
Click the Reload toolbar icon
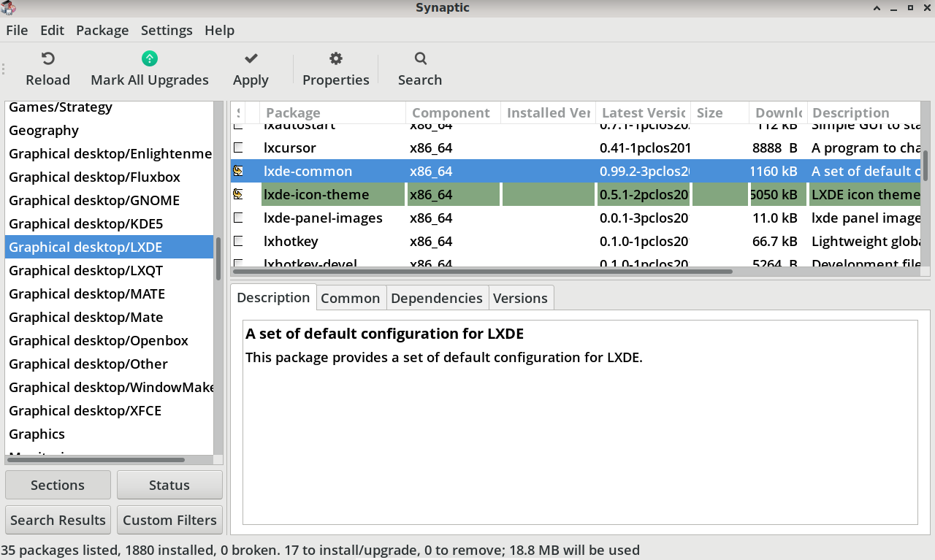tap(48, 58)
